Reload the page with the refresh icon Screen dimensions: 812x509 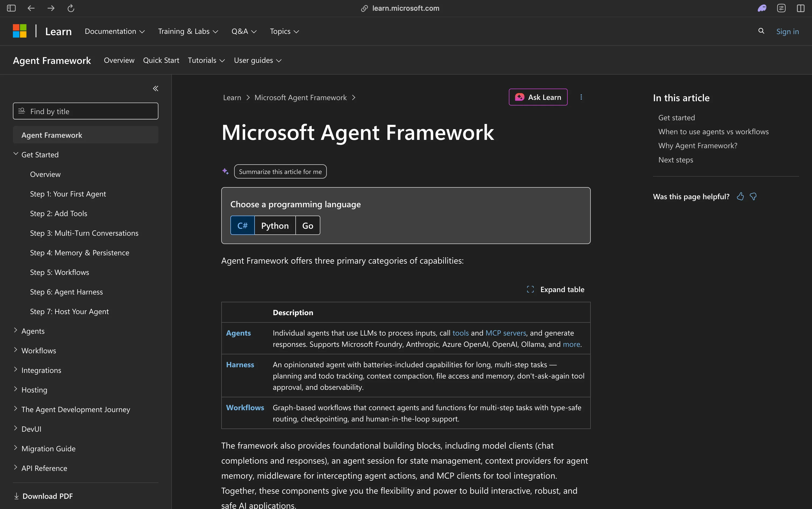tap(71, 8)
